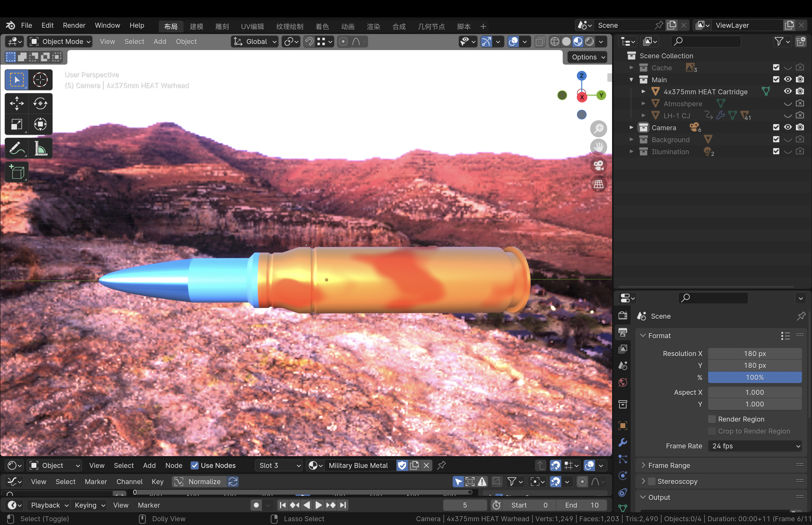This screenshot has height=525, width=812.
Task: Click the resolution percentage slider
Action: [x=754, y=377]
